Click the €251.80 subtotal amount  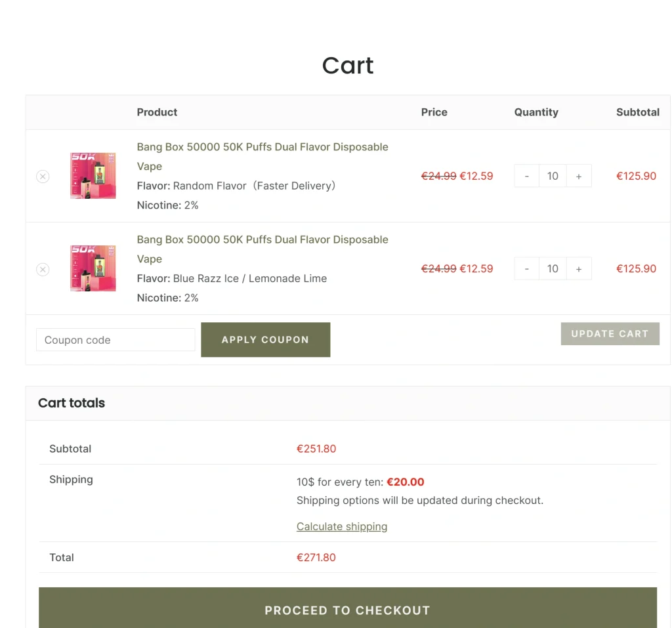click(316, 449)
